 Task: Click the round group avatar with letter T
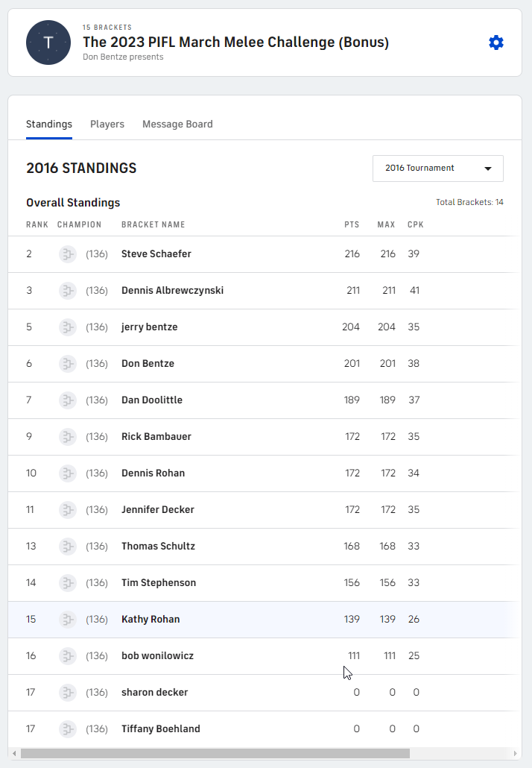click(x=48, y=43)
